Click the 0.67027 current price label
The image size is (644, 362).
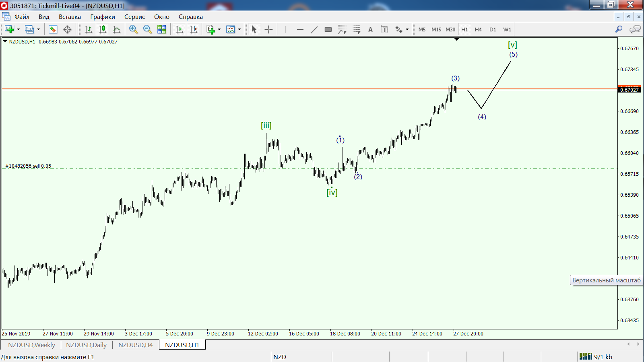point(630,90)
